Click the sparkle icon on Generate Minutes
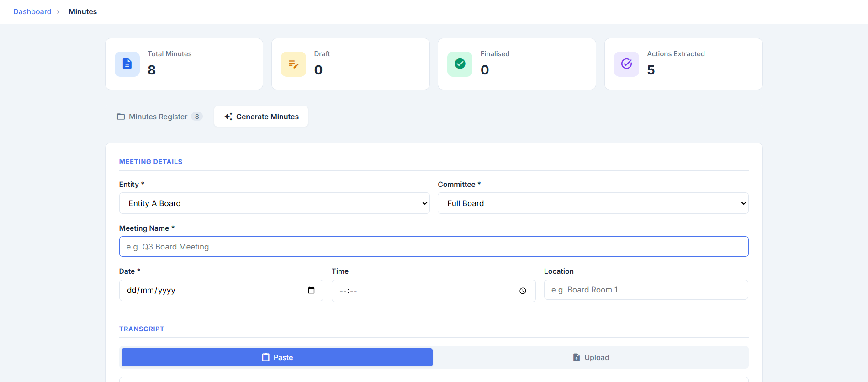Screen dimensions: 868x382 [228, 117]
